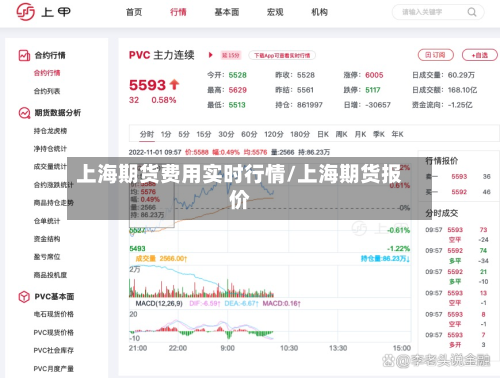Switch chart to 日K view
Image resolution: width=500 pixels, height=378 pixels.
click(x=323, y=134)
